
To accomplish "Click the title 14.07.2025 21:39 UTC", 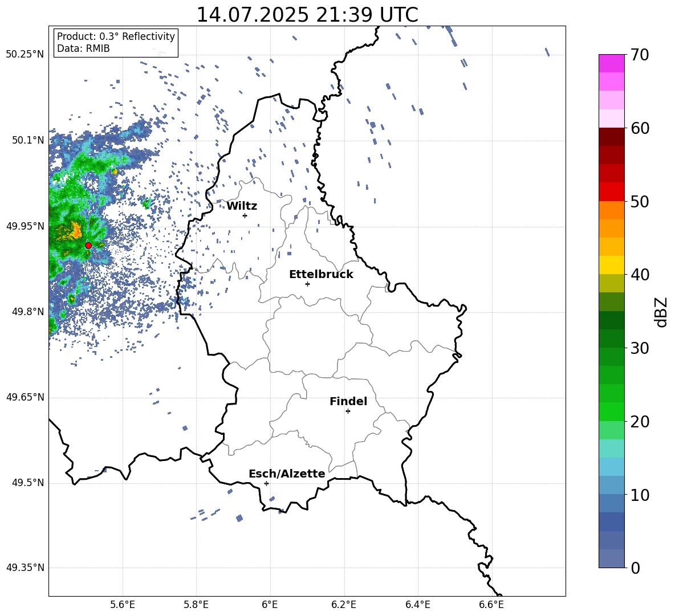I will click(x=307, y=15).
